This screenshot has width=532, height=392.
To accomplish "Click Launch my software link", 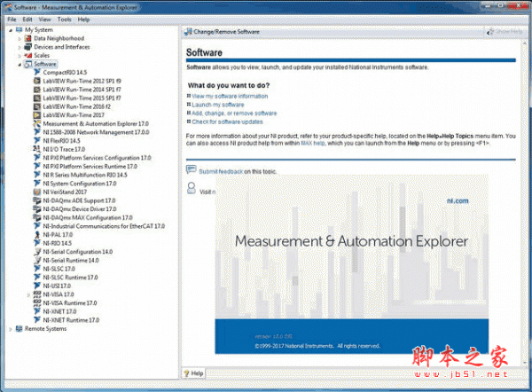I will point(218,105).
